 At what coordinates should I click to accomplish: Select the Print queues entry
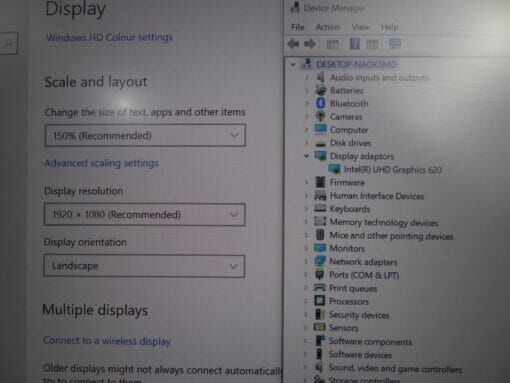353,288
